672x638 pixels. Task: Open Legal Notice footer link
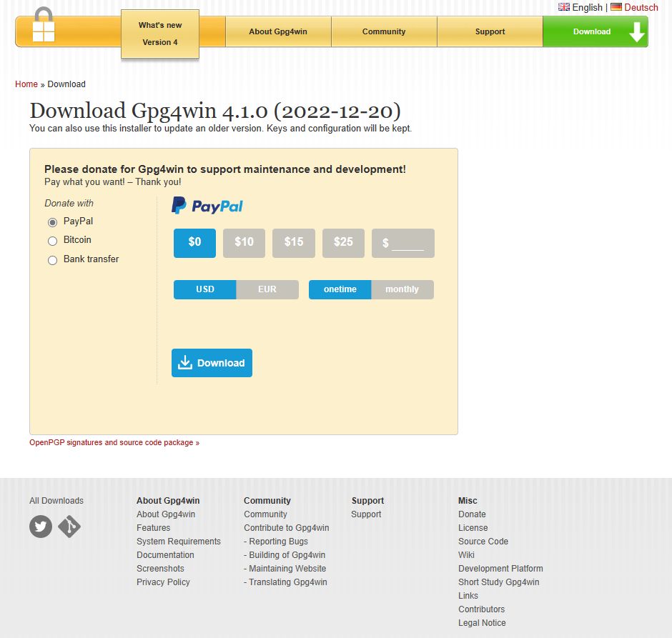tap(482, 623)
